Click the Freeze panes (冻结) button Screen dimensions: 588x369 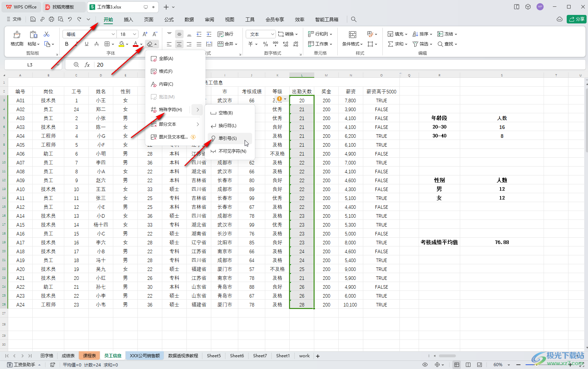click(x=447, y=34)
